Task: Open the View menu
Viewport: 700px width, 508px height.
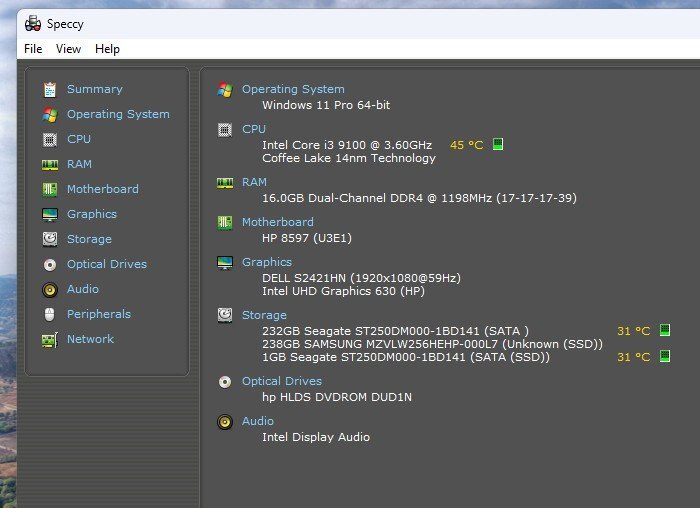Action: click(68, 49)
